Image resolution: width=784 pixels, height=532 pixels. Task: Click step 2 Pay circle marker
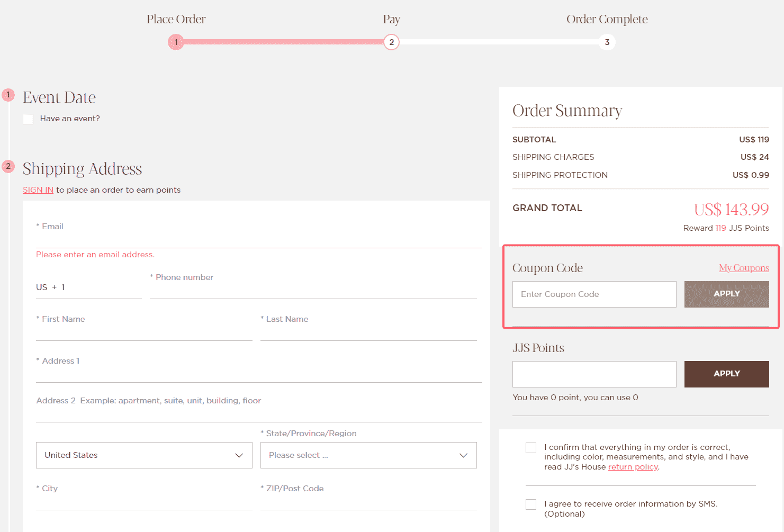point(391,42)
